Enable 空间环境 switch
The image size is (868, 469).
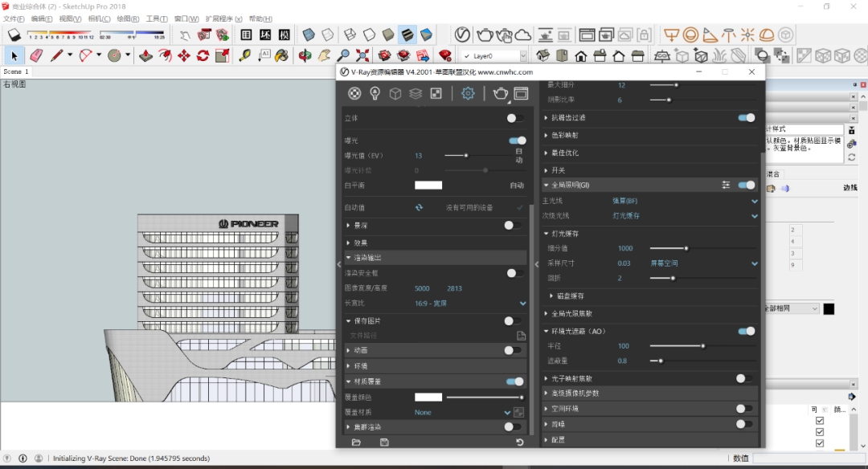[744, 408]
